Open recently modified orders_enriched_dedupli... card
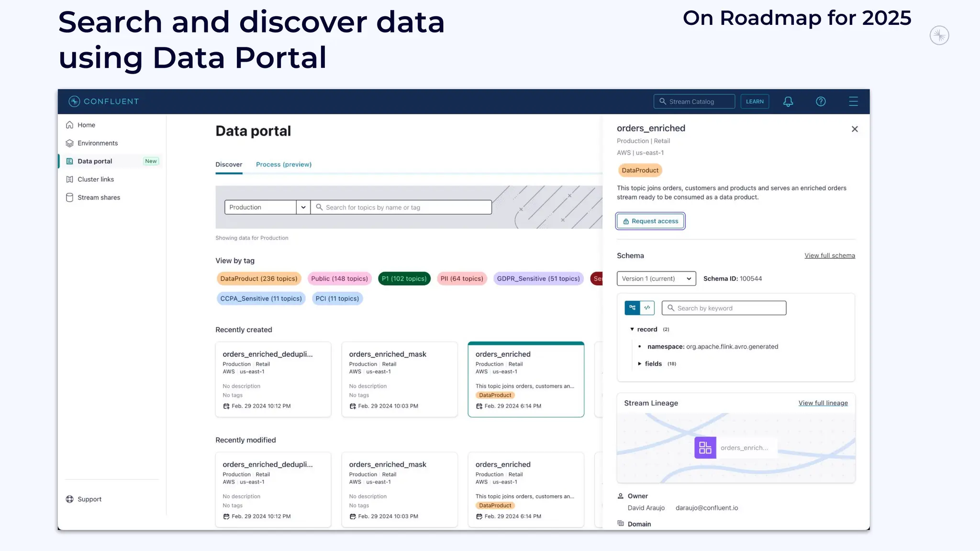The height and width of the screenshot is (551, 980). [x=273, y=490]
